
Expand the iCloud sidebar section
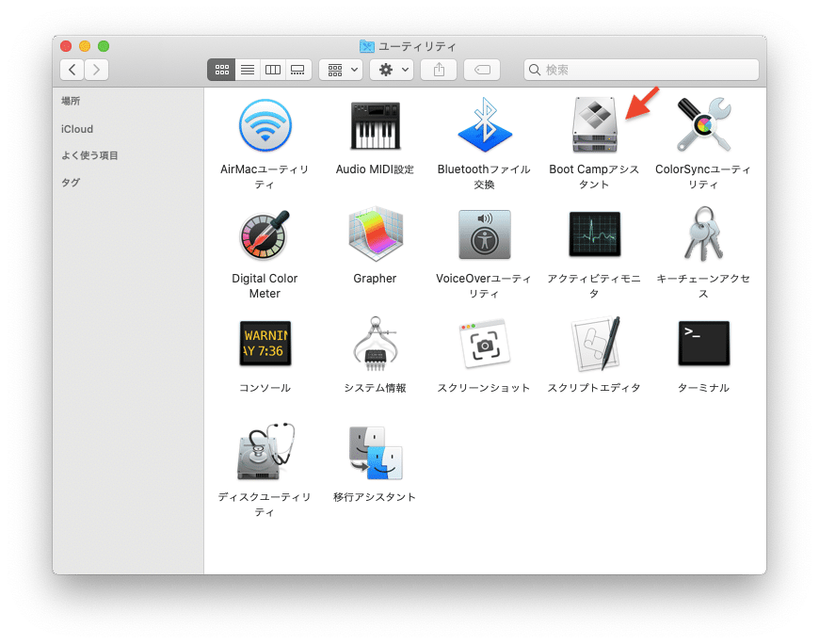(x=77, y=129)
